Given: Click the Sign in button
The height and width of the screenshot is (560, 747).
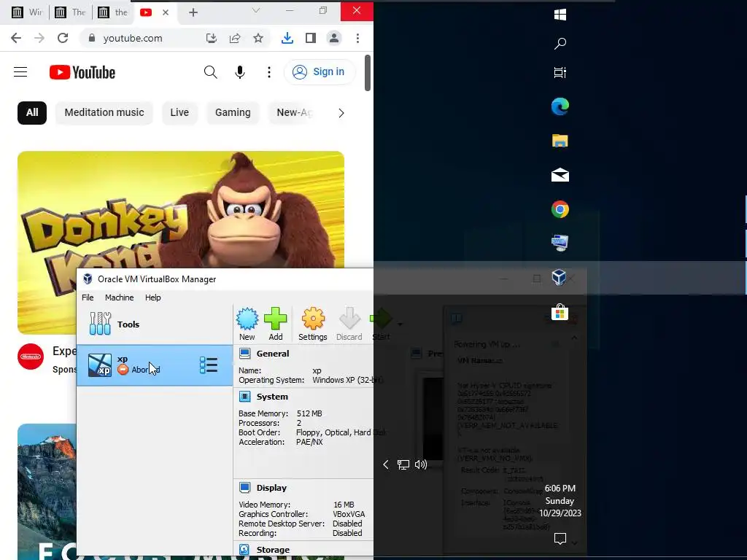Looking at the screenshot, I should tap(320, 72).
